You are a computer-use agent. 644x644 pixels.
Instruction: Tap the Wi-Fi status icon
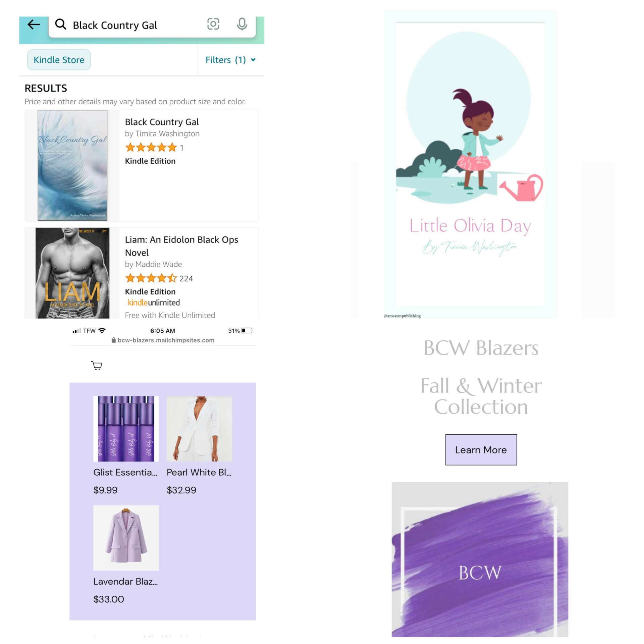click(x=102, y=330)
